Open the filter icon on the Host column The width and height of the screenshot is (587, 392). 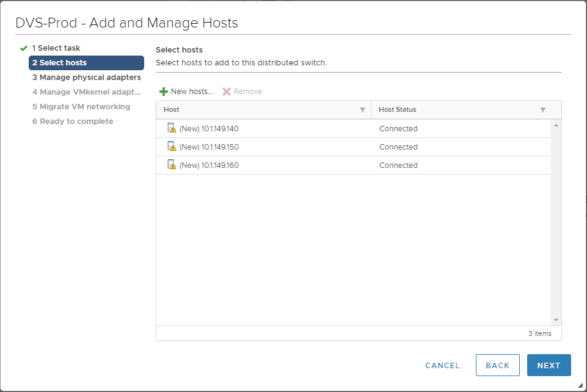point(363,109)
